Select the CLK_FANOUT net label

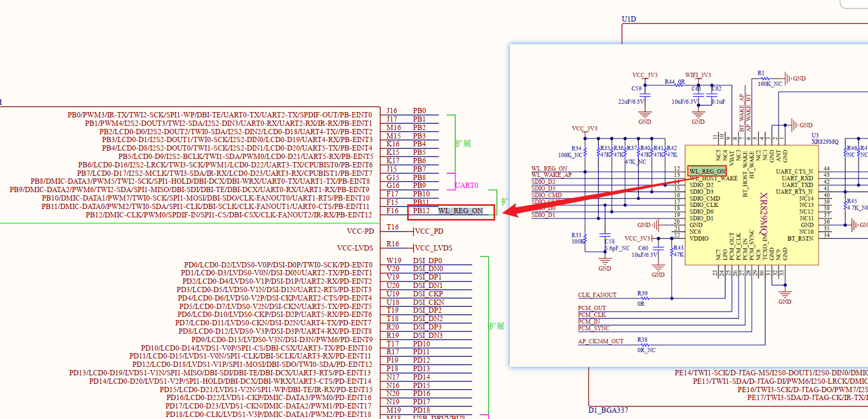597,295
